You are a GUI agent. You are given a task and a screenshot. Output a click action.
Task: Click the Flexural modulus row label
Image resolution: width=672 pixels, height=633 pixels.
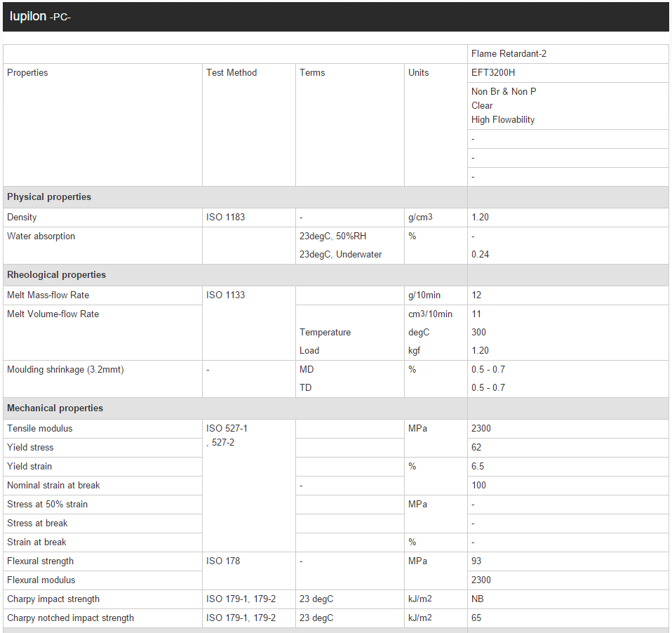click(x=41, y=580)
